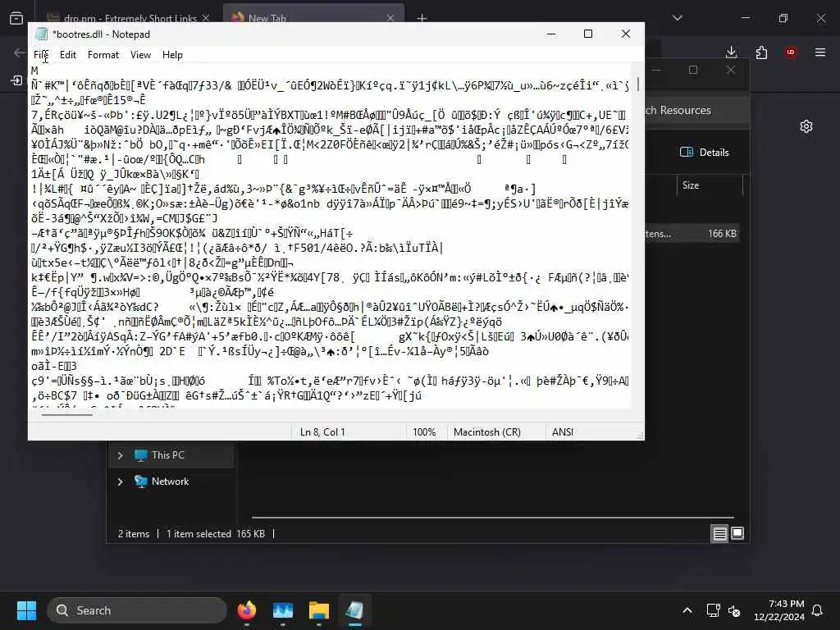Click the browser back arrow

20,52
